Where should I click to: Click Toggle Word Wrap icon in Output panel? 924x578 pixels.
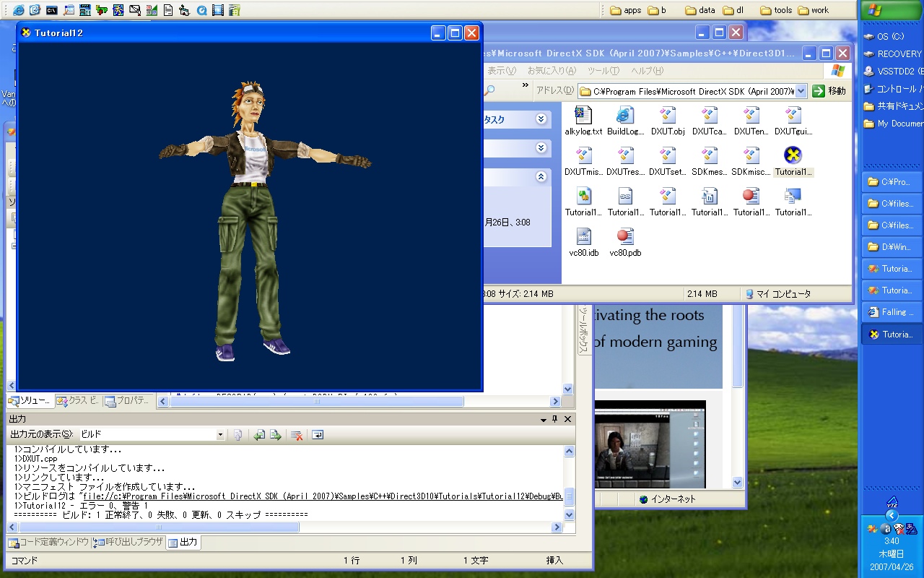pyautogui.click(x=318, y=435)
